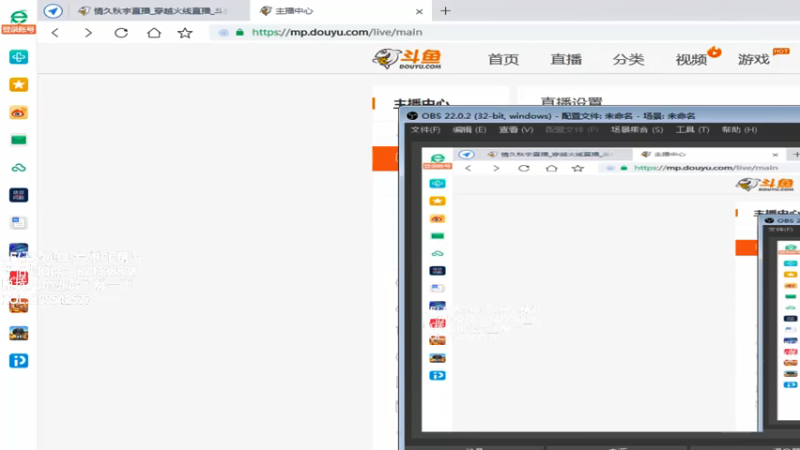The image size is (800, 450).
Task: Open 直播 in the Douyu navigation
Action: (x=566, y=59)
